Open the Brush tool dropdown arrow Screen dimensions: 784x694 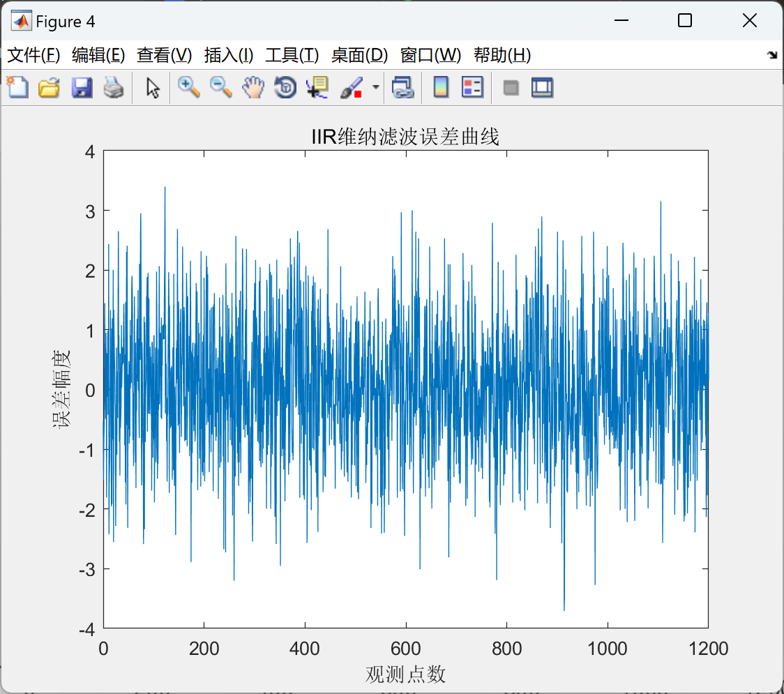point(375,87)
